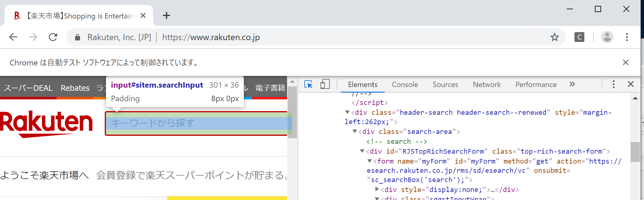This screenshot has width=644, height=200.
Task: Close the Chrome window
Action: pyautogui.click(x=626, y=9)
